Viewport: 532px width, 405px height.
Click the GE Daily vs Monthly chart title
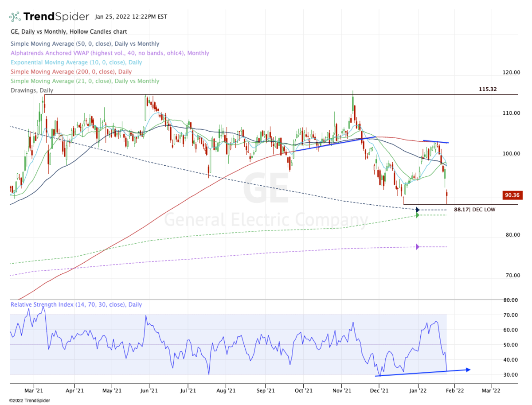pos(68,32)
